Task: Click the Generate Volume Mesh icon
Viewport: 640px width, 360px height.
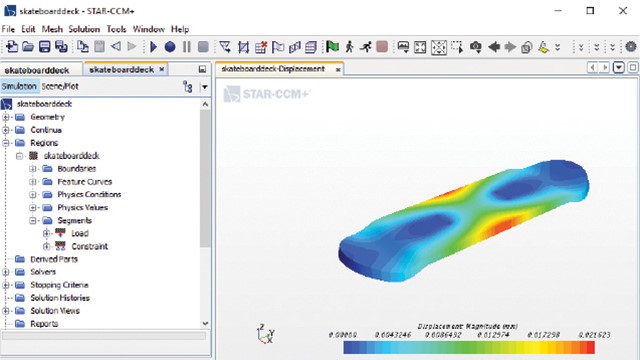Action: click(311, 47)
